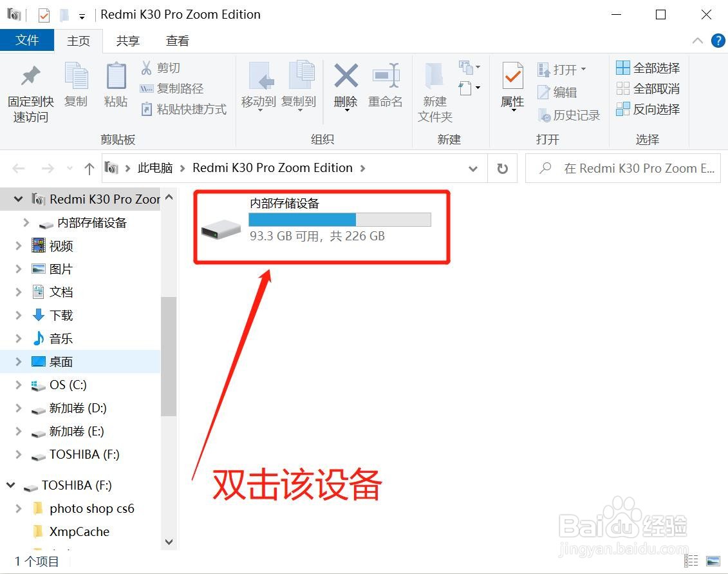Click Select all (全部选择)
Screen dimensions: 728x574
[x=648, y=68]
